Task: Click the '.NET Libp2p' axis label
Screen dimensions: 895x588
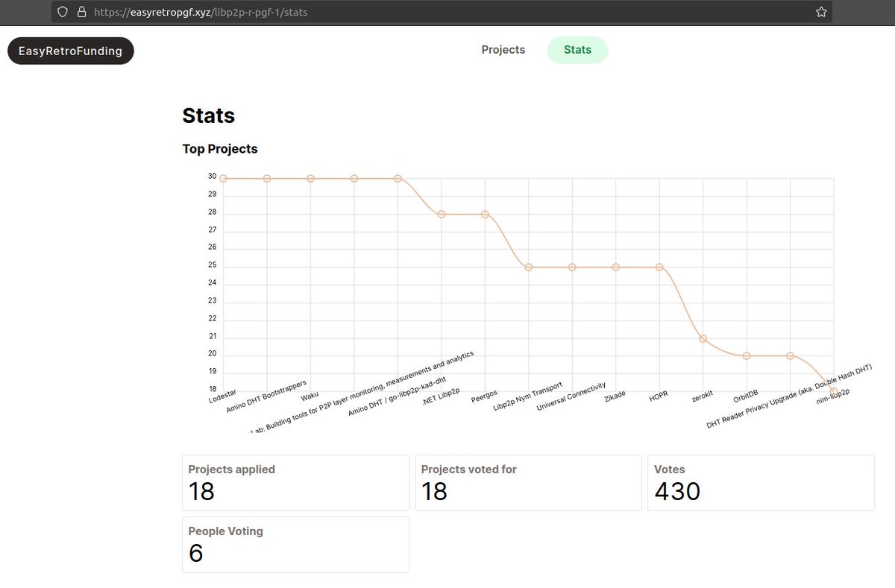Action: click(x=441, y=396)
